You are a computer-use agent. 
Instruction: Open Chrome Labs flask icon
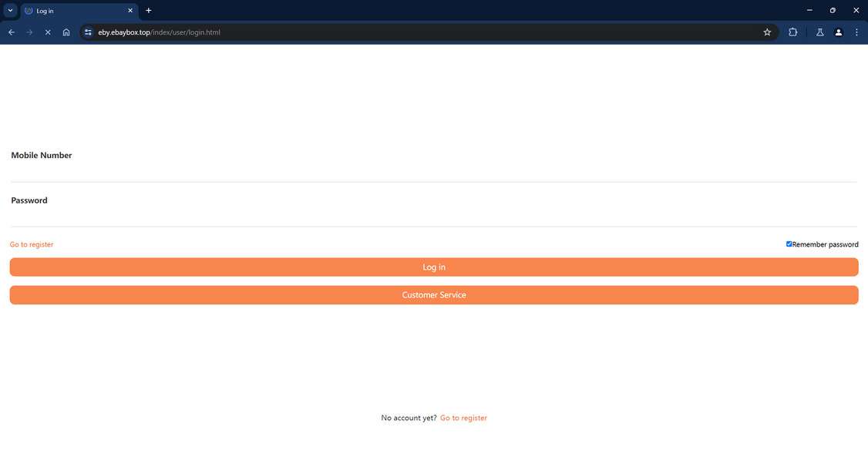[x=820, y=32]
